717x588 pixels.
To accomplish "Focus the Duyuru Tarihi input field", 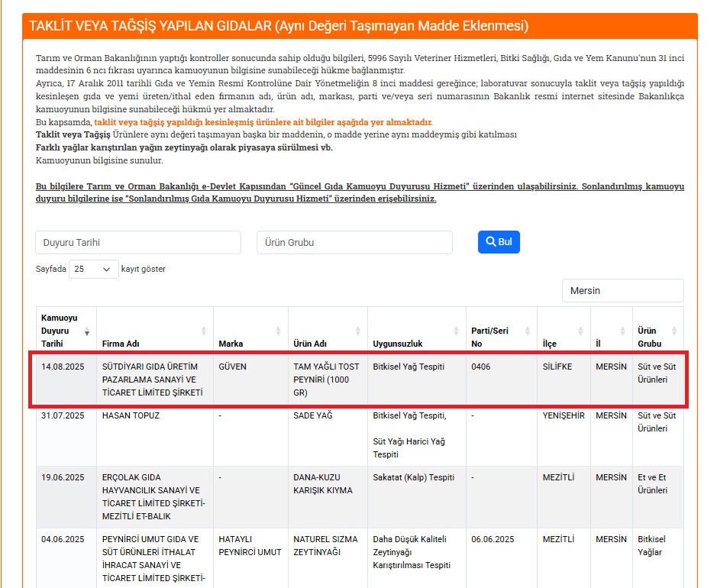I will pos(138,242).
